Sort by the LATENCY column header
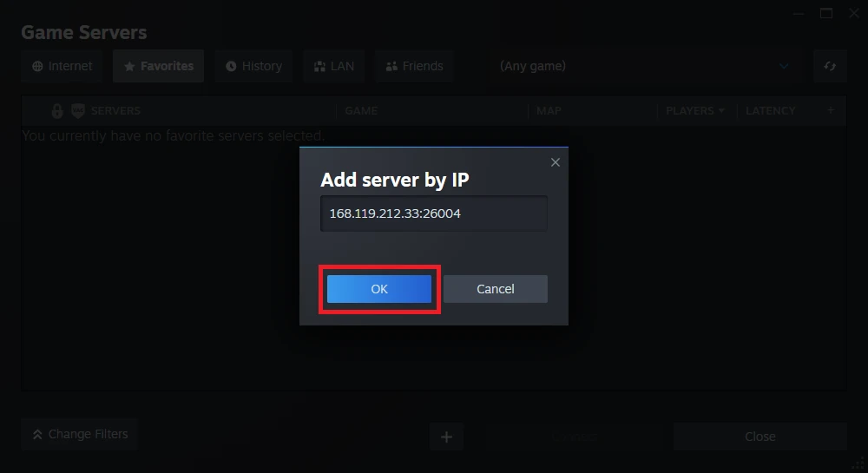The height and width of the screenshot is (473, 868). pyautogui.click(x=770, y=110)
